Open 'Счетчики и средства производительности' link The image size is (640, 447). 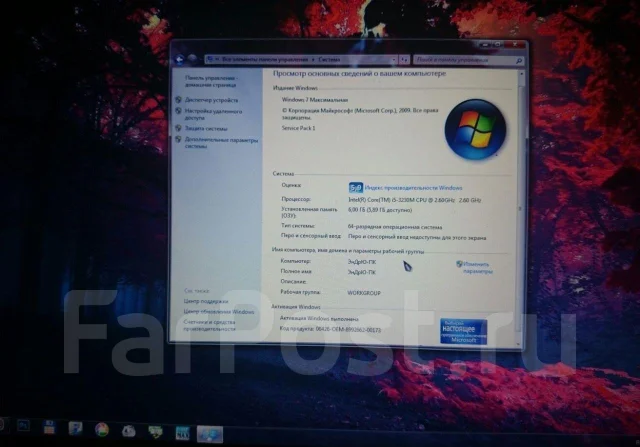pos(209,325)
